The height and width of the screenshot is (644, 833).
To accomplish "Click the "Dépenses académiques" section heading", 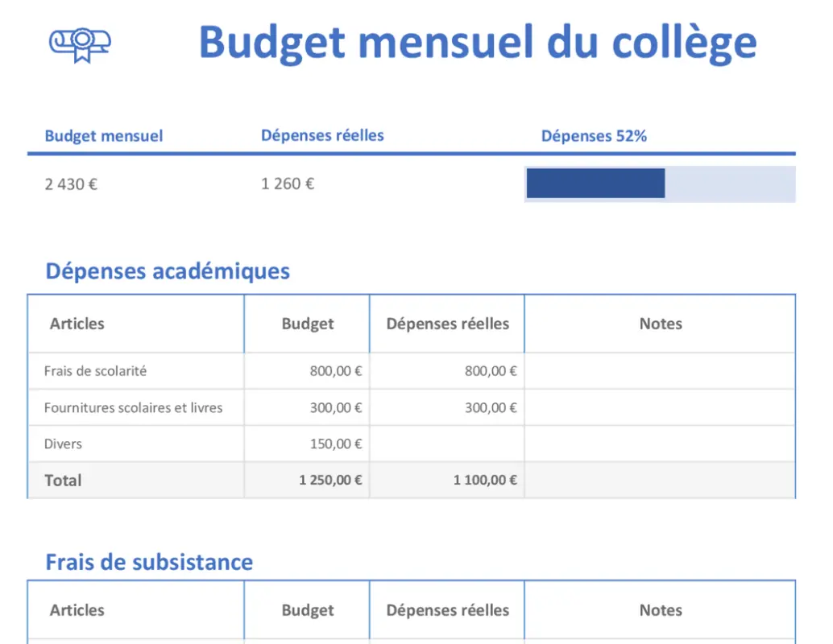I will tap(168, 270).
